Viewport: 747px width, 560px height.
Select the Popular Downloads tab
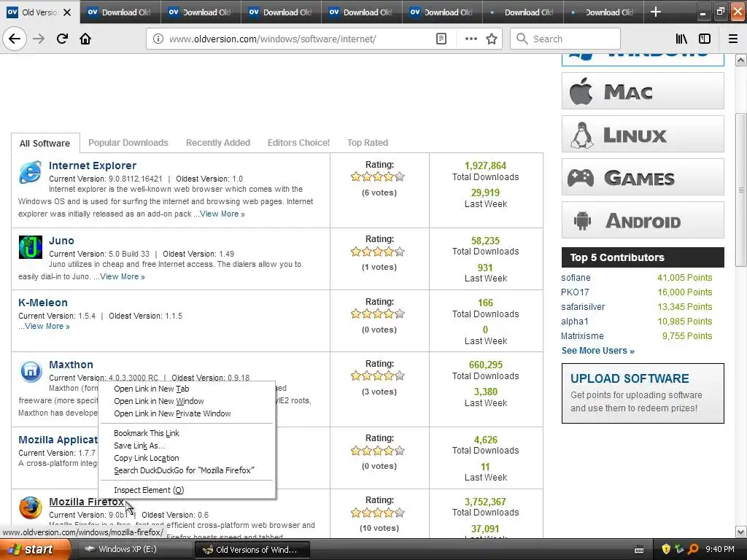pos(128,142)
